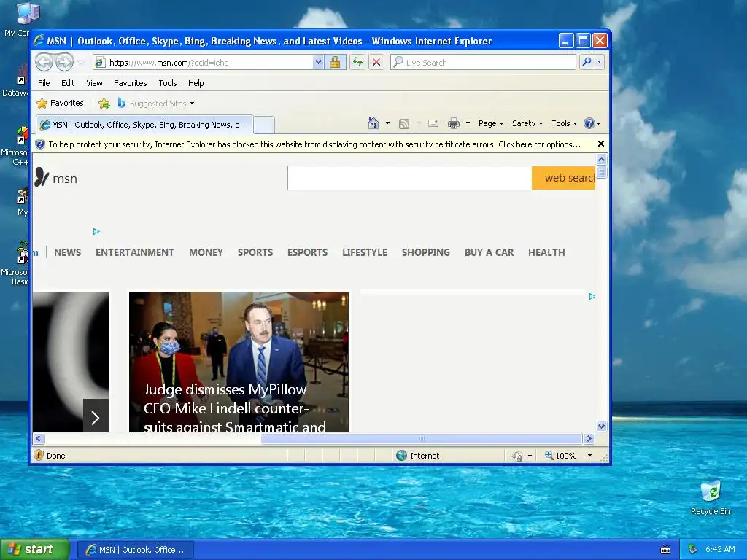
Task: Open the SPORTS section link
Action: 255,252
